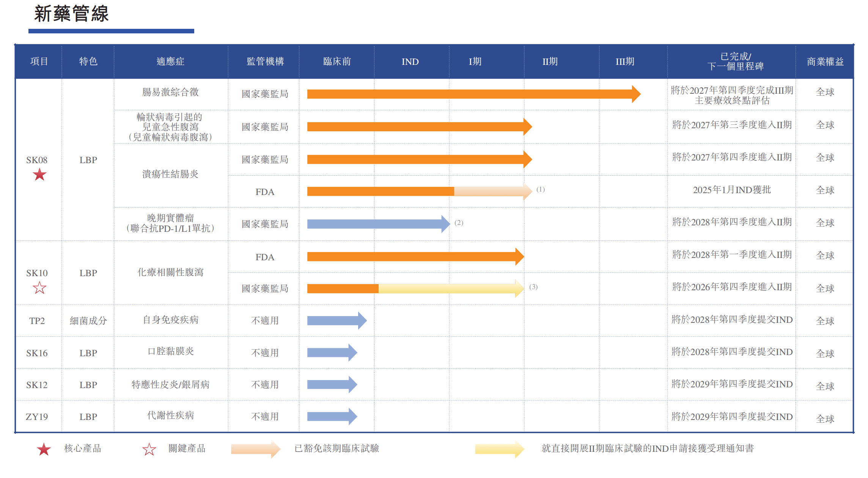Click the blue arrow in the TP2 row
The width and height of the screenshot is (868, 478).
click(337, 321)
